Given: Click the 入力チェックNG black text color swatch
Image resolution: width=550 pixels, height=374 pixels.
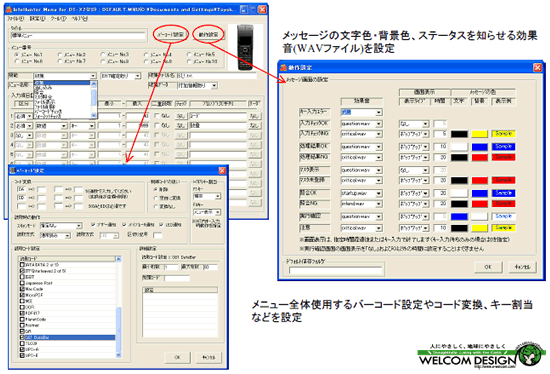Looking at the screenshot, I should 459,134.
